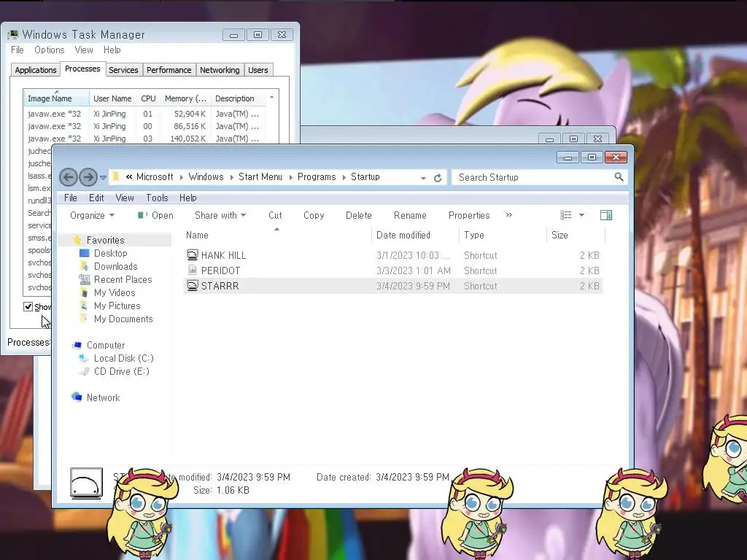Click Copy in the toolbar
The height and width of the screenshot is (560, 747).
click(314, 215)
